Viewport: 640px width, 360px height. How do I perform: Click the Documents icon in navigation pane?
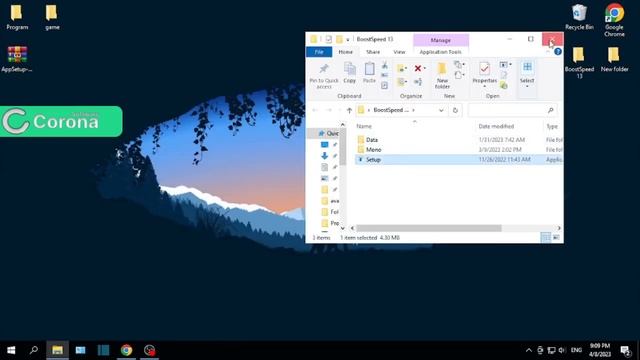(x=324, y=167)
